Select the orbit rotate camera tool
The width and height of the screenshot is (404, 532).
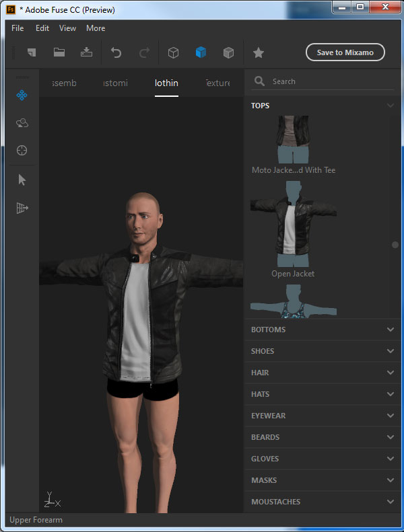(x=22, y=123)
